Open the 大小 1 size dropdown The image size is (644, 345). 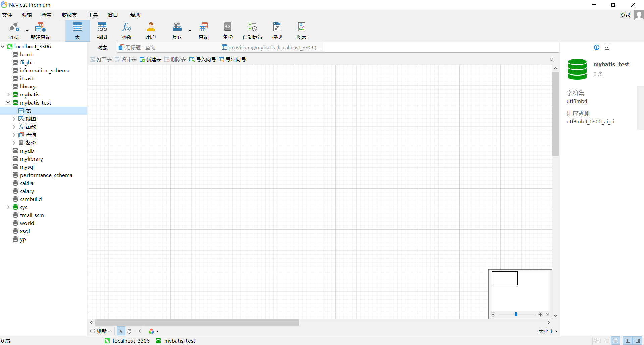pos(548,331)
